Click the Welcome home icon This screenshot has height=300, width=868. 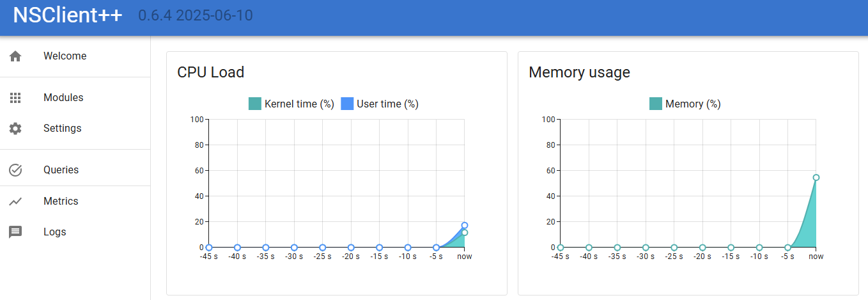point(15,56)
